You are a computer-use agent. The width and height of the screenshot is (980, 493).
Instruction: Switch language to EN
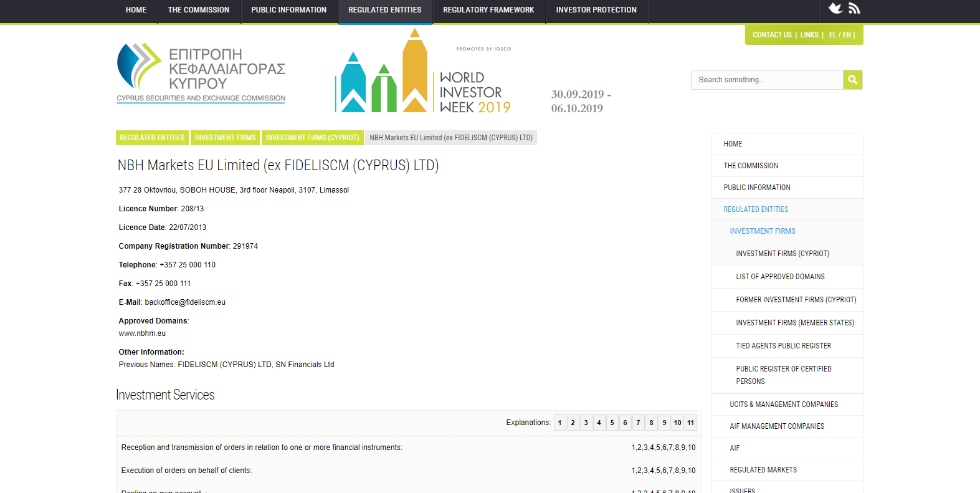(x=847, y=35)
